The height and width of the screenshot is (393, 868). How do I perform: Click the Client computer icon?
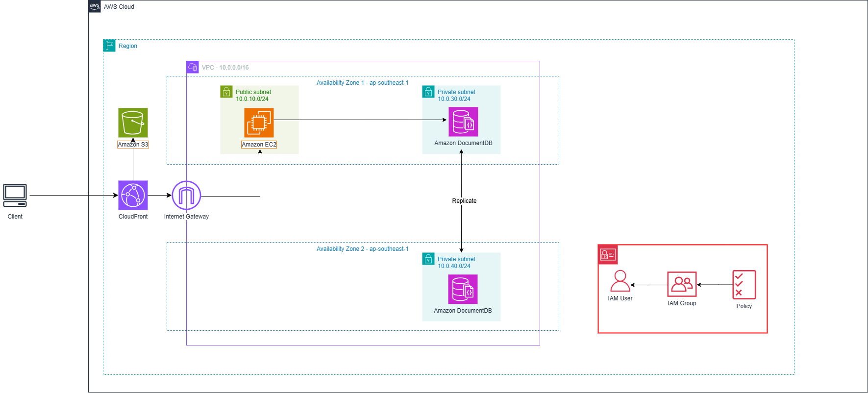click(15, 196)
